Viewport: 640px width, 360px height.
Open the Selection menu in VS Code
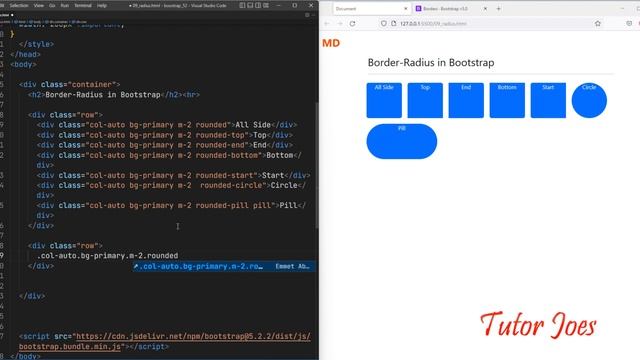[x=19, y=5]
